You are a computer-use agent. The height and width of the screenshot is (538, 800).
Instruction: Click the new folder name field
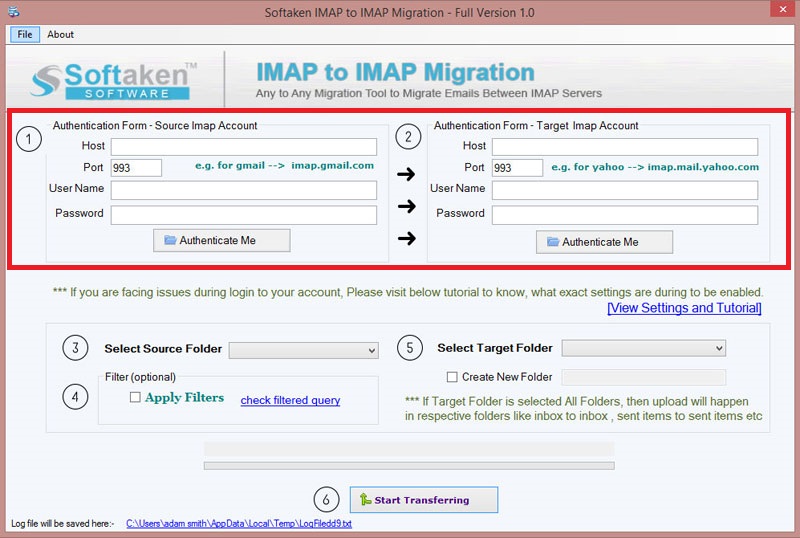click(643, 377)
